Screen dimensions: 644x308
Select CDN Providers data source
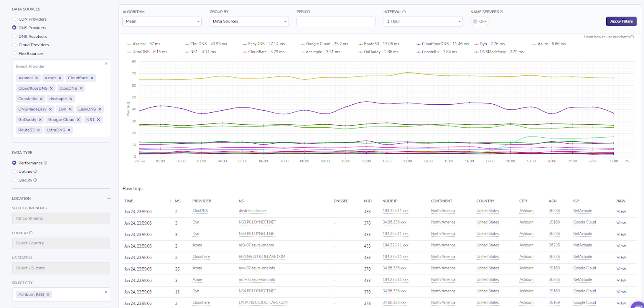[x=14, y=19]
